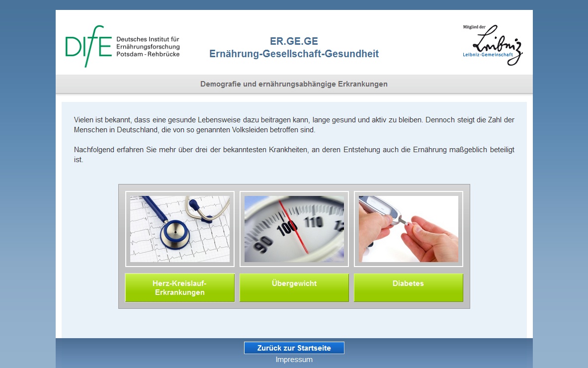Click the DIfE institute logo

(x=123, y=46)
